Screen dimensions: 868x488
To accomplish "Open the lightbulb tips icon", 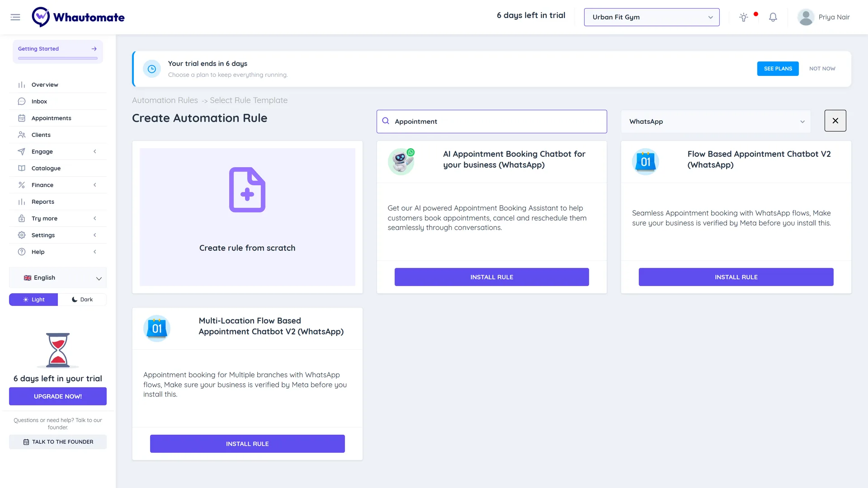I will 743,17.
